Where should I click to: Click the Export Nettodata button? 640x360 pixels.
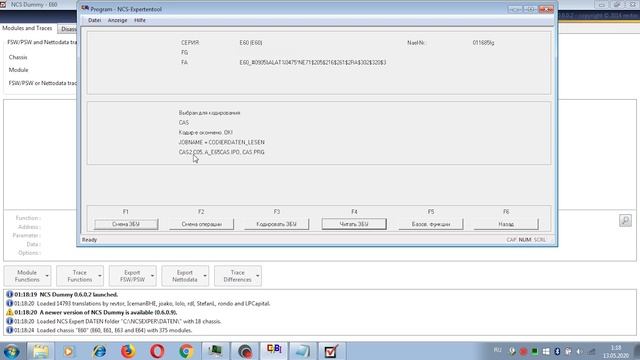[185, 276]
